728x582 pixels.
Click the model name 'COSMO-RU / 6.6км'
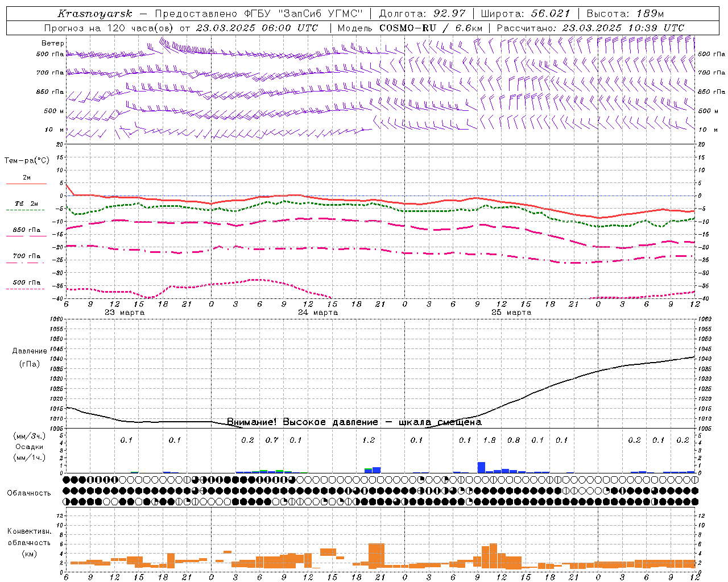coord(431,28)
